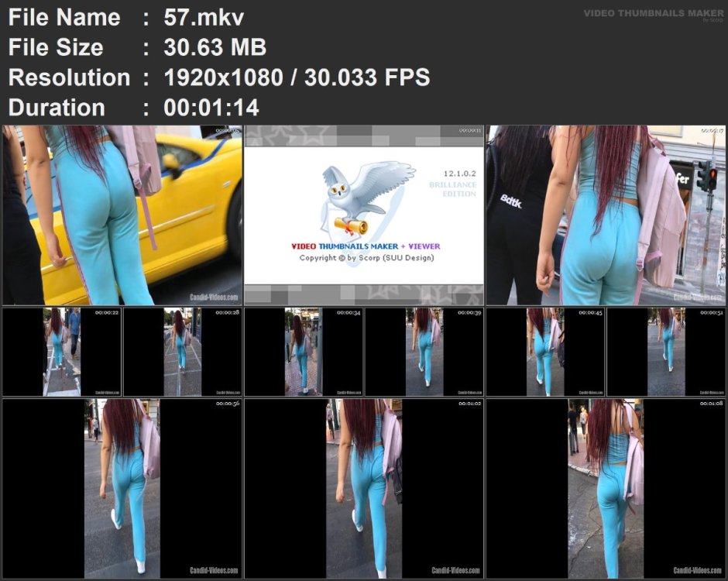
Task: Open the thumbnail stamped 00:00:17
Action: (606, 215)
